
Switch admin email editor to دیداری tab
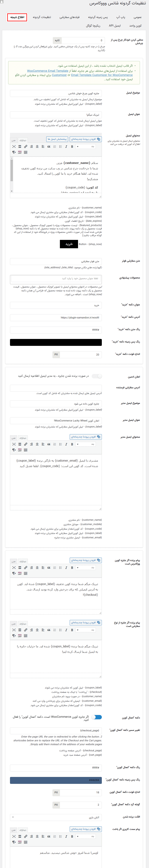pos(23,438)
